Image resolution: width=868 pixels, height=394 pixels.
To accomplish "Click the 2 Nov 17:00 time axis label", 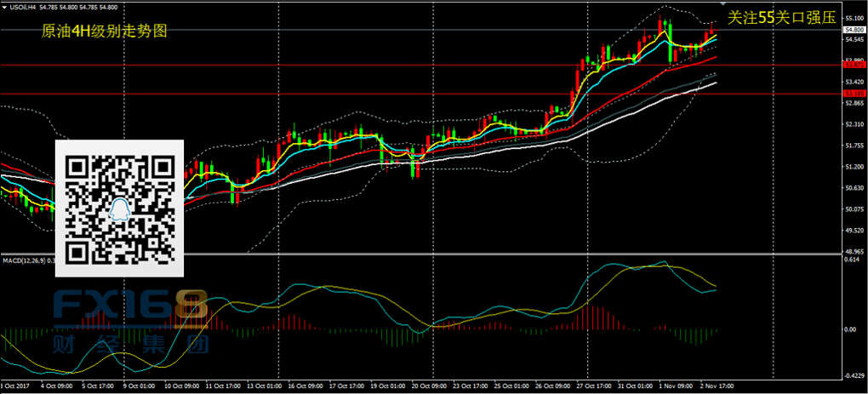I will pos(717,385).
